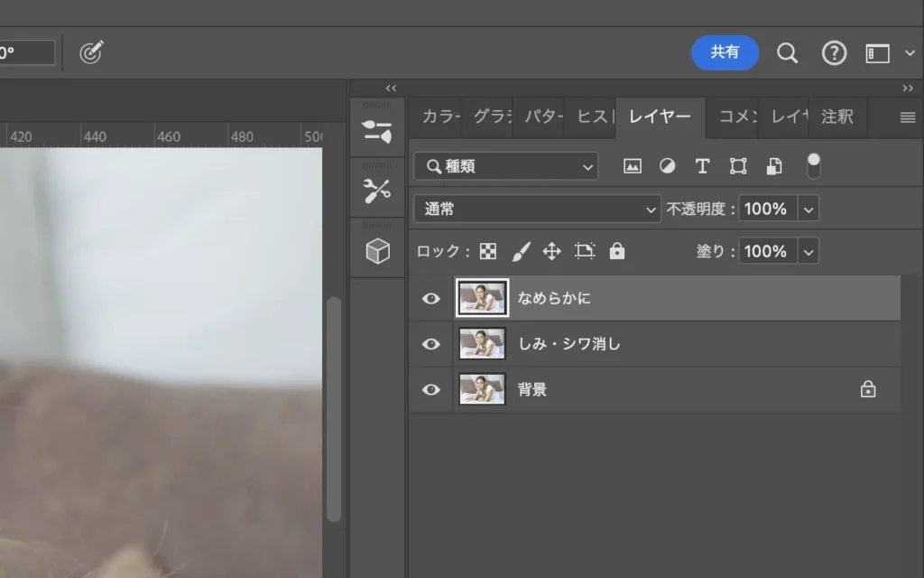
Task: Click the workspace switcher icon
Action: click(878, 53)
